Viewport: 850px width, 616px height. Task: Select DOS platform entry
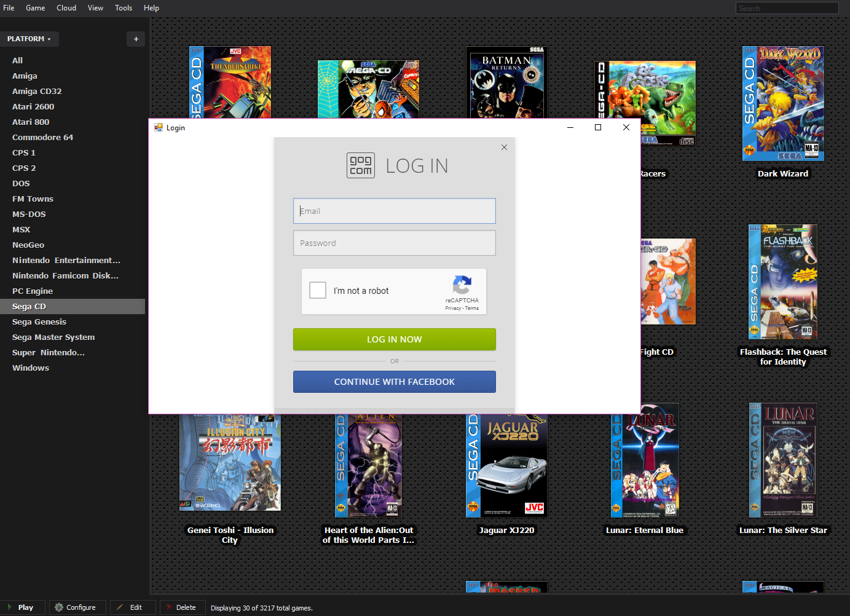(x=73, y=183)
